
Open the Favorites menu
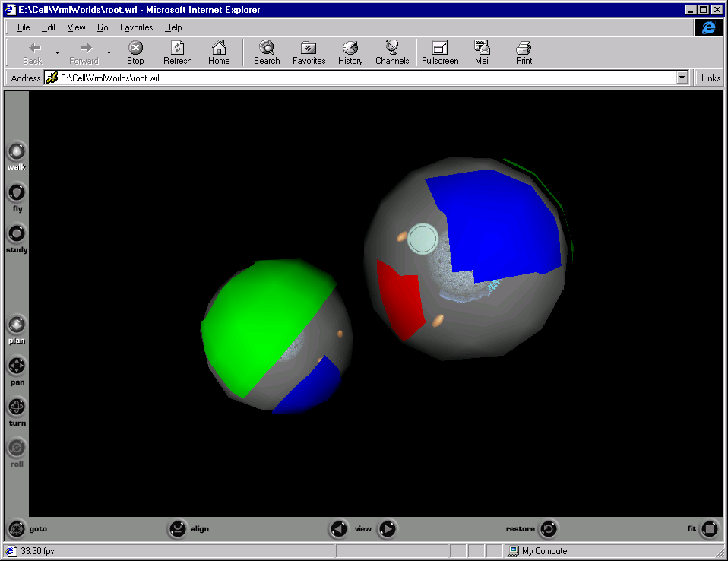pos(136,27)
